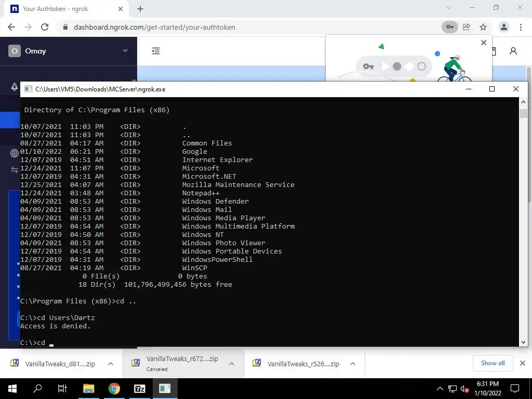This screenshot has width=532, height=399.
Task: Click the muted volume tray icon
Action: (x=464, y=389)
